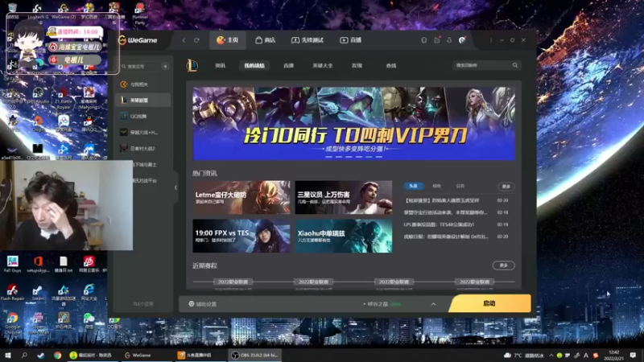The height and width of the screenshot is (362, 644).
Task: Open the 发现 sub-tab
Action: tap(357, 66)
